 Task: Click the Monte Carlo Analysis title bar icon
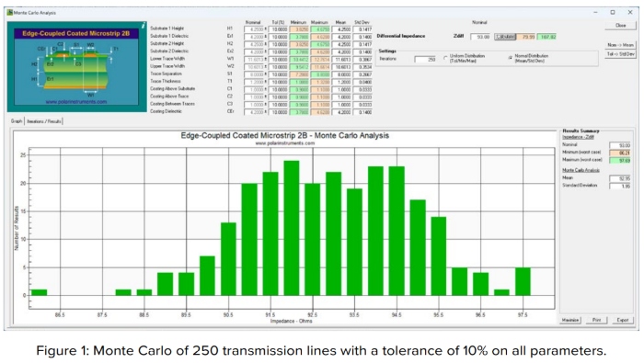pyautogui.click(x=10, y=13)
